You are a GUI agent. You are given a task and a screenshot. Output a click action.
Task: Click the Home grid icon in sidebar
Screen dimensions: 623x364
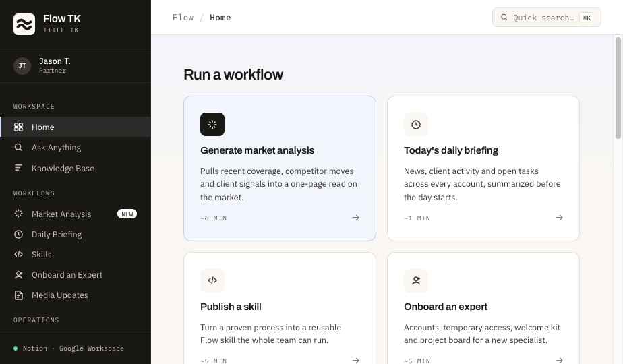[18, 127]
